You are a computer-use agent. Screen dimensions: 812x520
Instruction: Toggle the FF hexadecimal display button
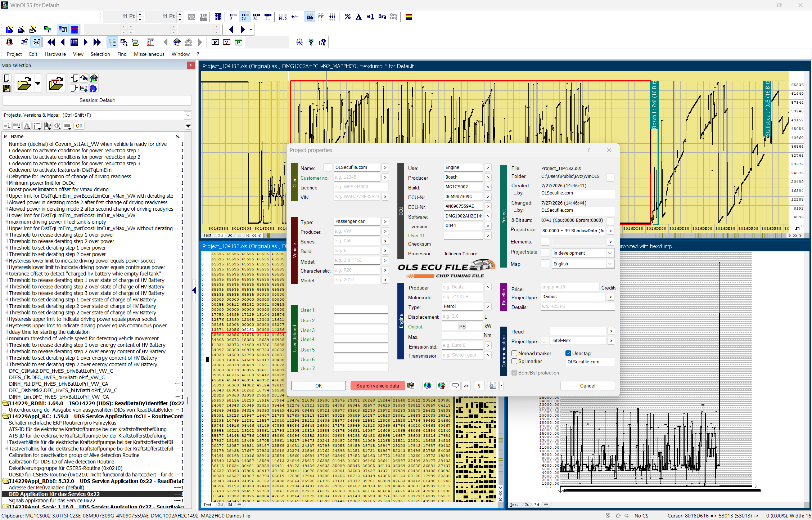pyautogui.click(x=321, y=17)
